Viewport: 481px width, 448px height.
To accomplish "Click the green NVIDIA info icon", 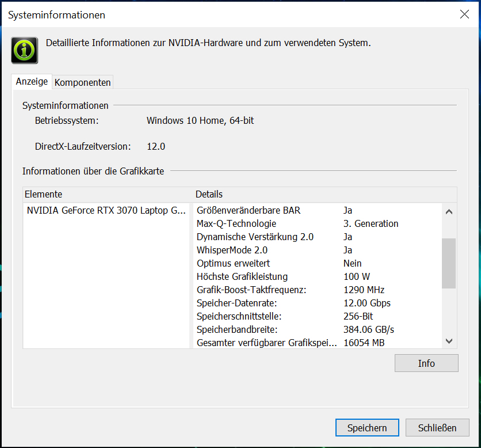I will pos(25,50).
